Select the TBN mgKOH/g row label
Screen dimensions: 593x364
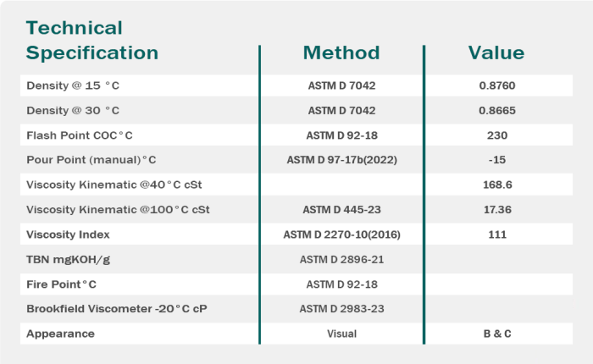pos(68,260)
